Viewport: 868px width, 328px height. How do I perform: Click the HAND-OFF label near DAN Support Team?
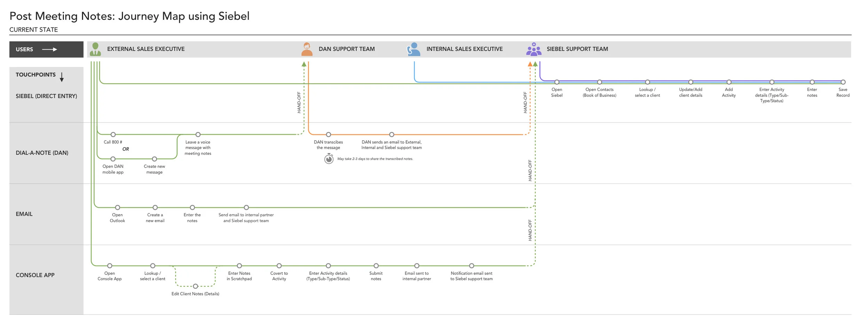[299, 102]
